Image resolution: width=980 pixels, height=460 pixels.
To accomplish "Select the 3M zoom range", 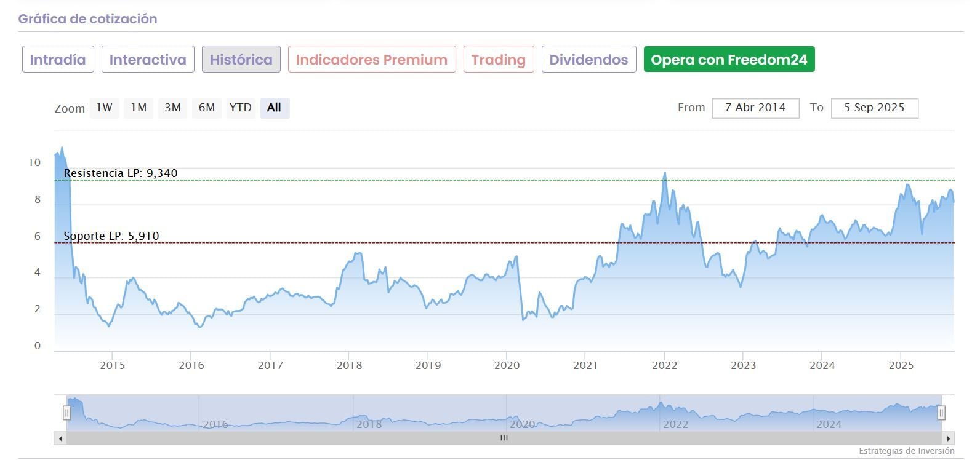I will 172,108.
